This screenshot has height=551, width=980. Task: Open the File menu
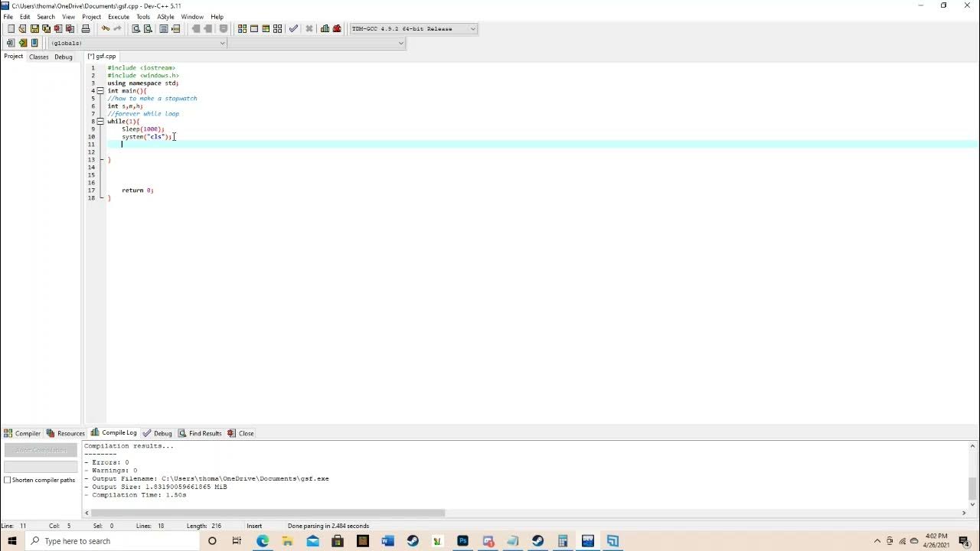pyautogui.click(x=8, y=17)
